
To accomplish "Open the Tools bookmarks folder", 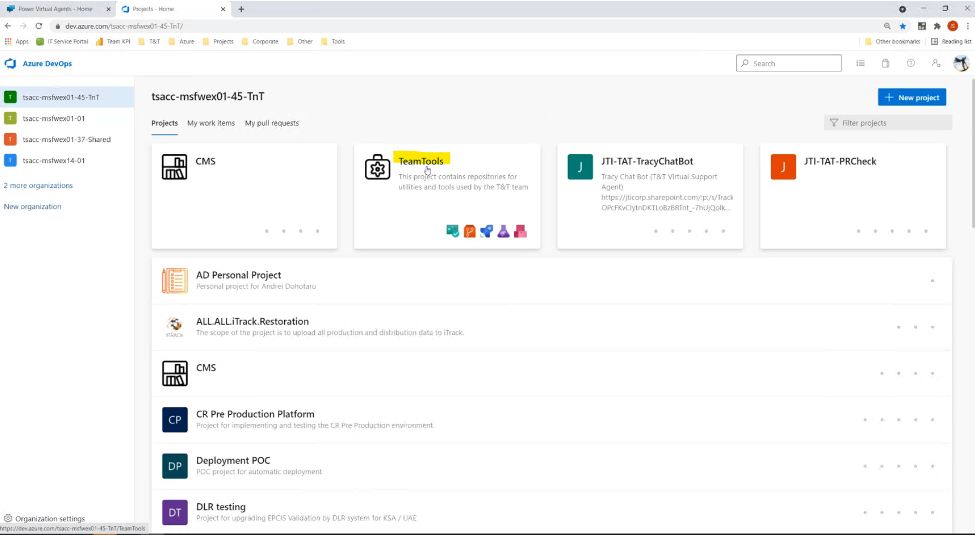I will (x=333, y=42).
